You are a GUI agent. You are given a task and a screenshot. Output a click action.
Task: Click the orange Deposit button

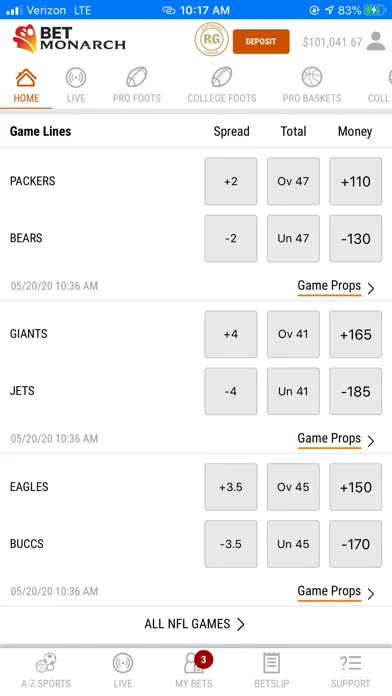[x=261, y=41]
